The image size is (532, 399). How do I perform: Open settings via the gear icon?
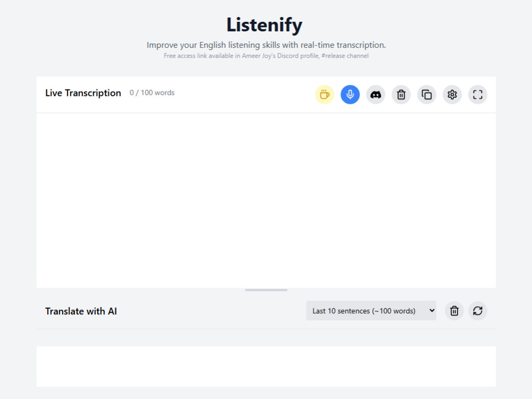(x=452, y=95)
